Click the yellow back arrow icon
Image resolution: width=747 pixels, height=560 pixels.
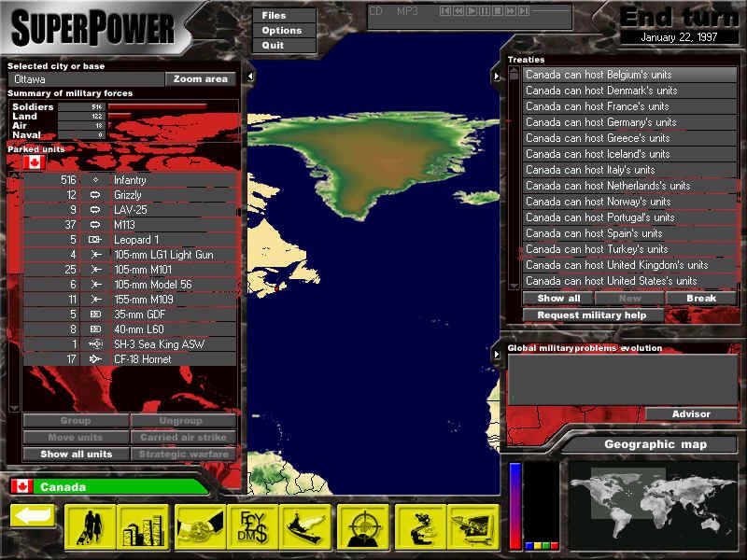[33, 516]
